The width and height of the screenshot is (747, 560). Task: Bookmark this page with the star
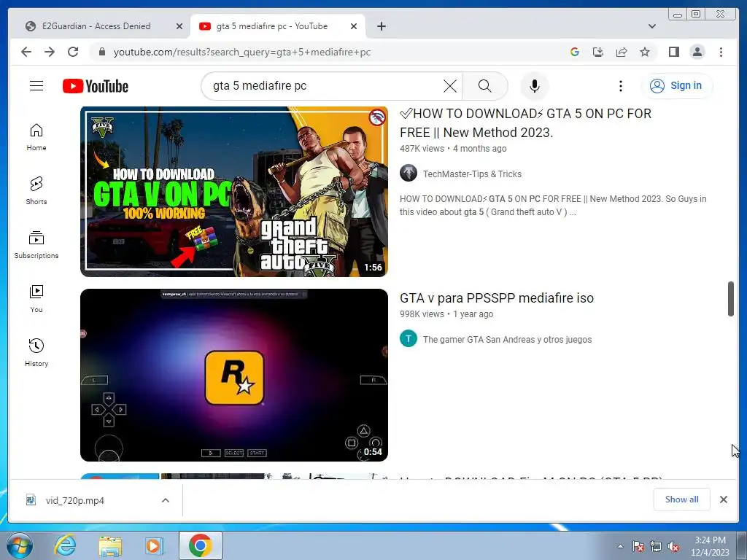645,52
